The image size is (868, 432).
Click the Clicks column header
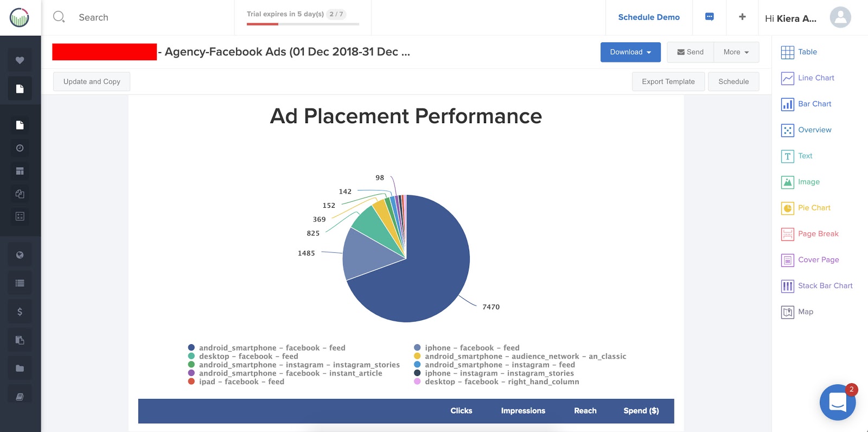(461, 411)
